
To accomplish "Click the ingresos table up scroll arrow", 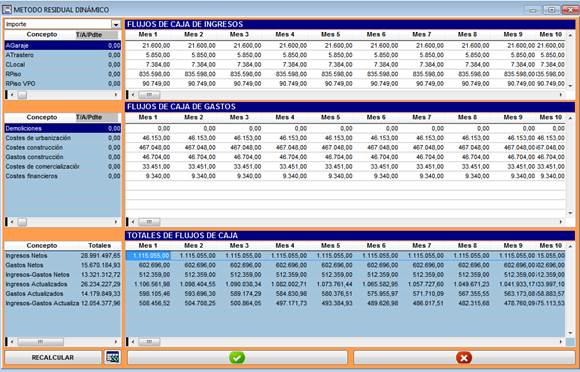I will [x=570, y=35].
